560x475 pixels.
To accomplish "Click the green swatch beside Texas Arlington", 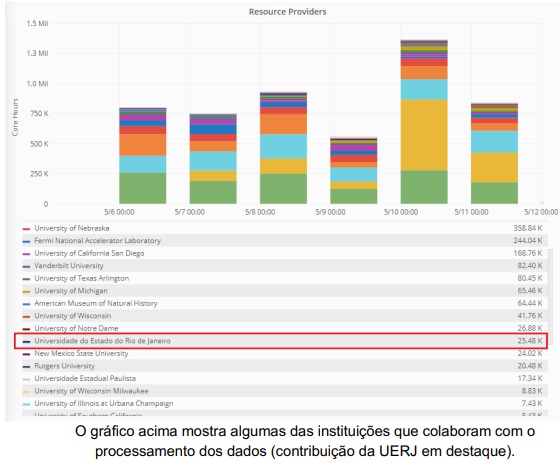I will (26, 279).
